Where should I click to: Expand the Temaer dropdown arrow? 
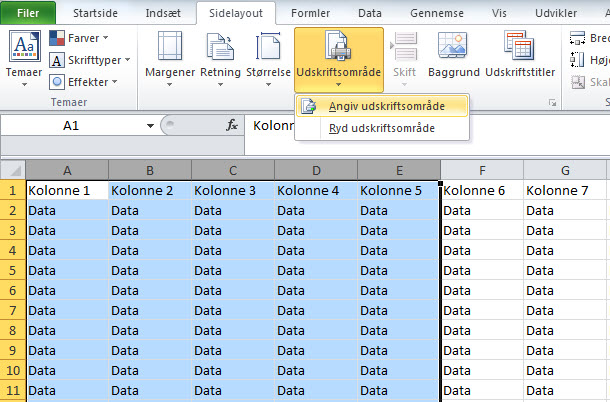coord(24,84)
